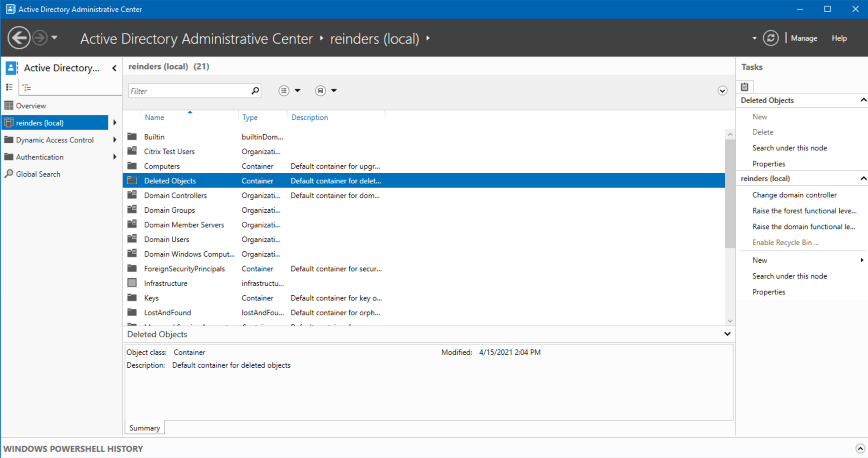Click the magnifying glass in the Filter box
The image size is (868, 458).
255,90
